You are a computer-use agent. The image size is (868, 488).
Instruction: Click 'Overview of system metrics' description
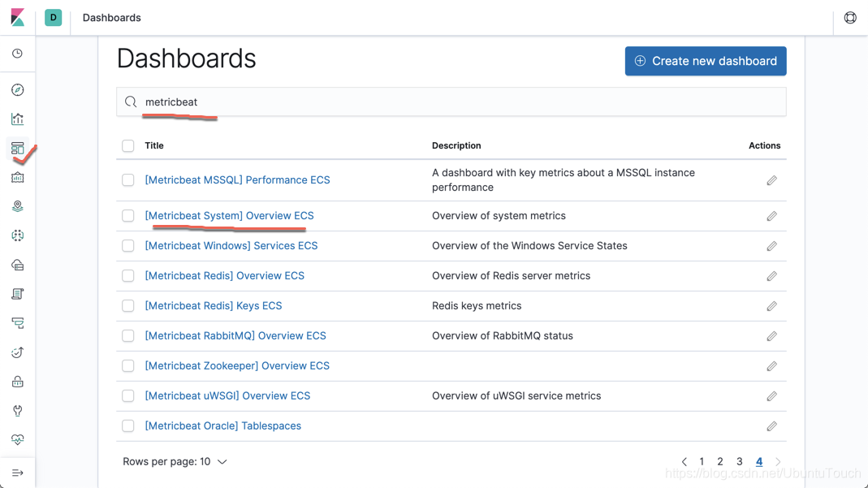pos(499,216)
